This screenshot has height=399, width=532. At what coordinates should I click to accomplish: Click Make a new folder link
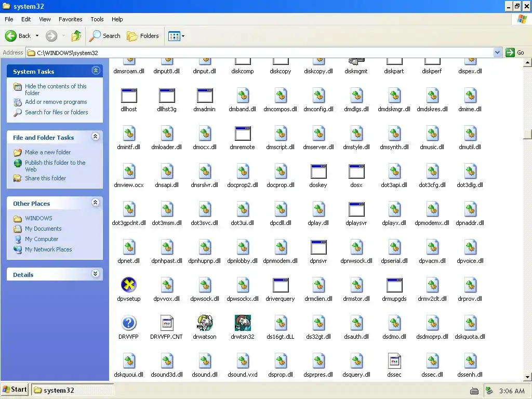click(x=48, y=152)
